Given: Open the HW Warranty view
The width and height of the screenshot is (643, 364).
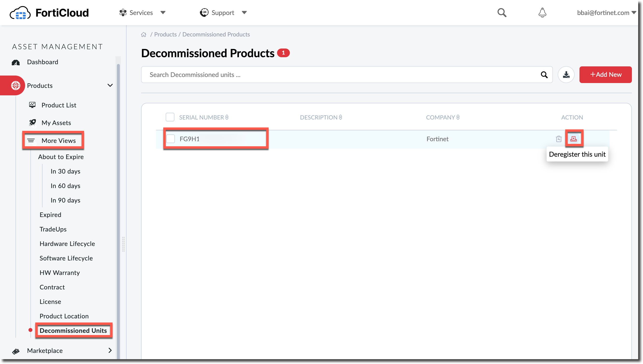Looking at the screenshot, I should (60, 273).
